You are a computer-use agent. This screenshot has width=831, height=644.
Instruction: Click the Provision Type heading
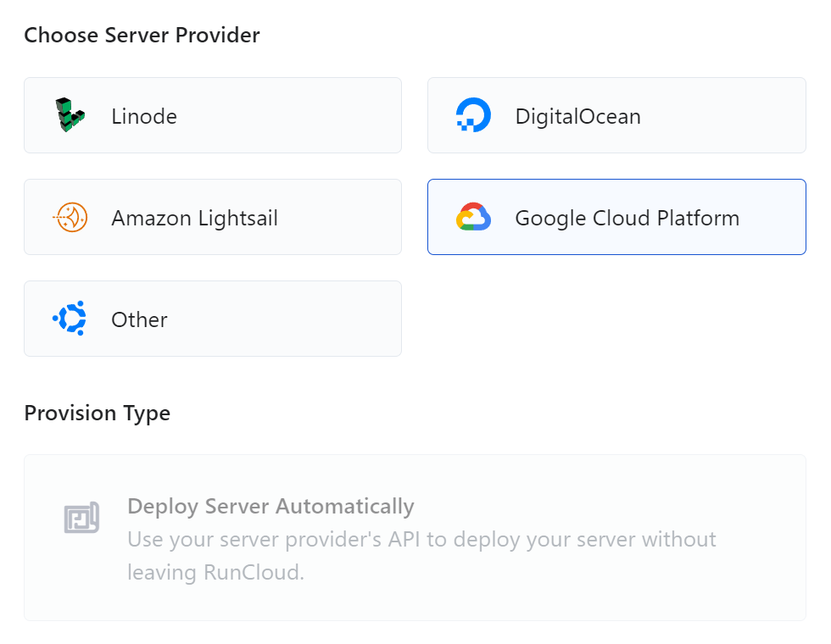(x=98, y=414)
